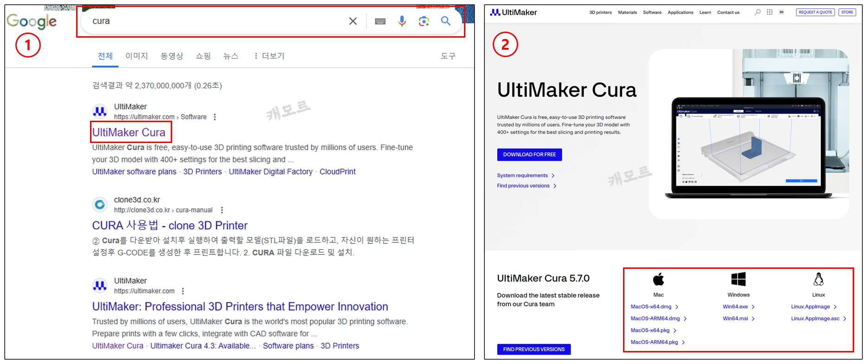Viewport: 868px width, 364px height.
Task: Clear the Google search box text
Action: [x=353, y=21]
